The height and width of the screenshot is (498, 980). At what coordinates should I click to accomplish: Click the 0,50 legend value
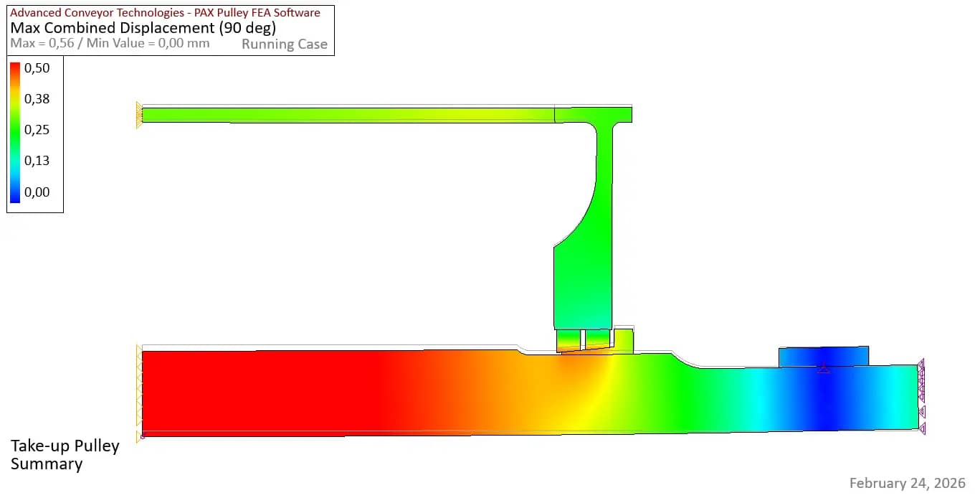click(x=37, y=68)
